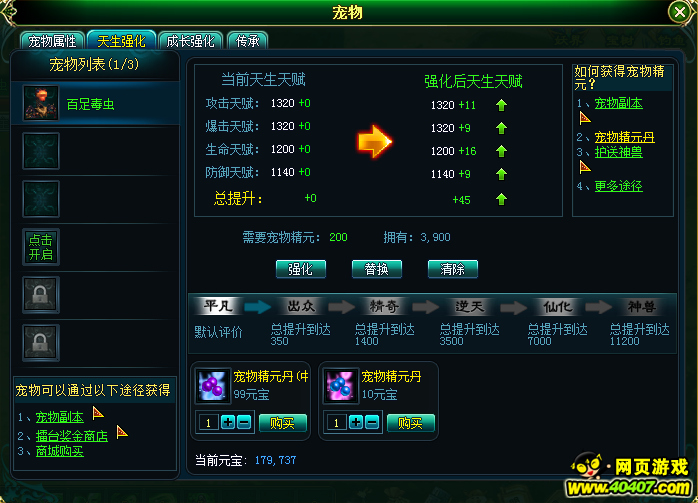
Task: Click the 清除 button
Action: click(x=453, y=269)
